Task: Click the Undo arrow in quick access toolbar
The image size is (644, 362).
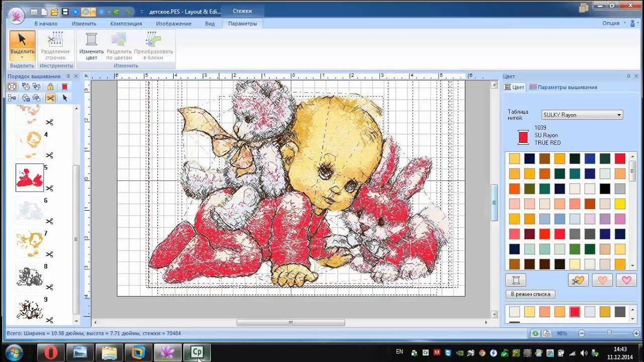Action: tap(116, 12)
